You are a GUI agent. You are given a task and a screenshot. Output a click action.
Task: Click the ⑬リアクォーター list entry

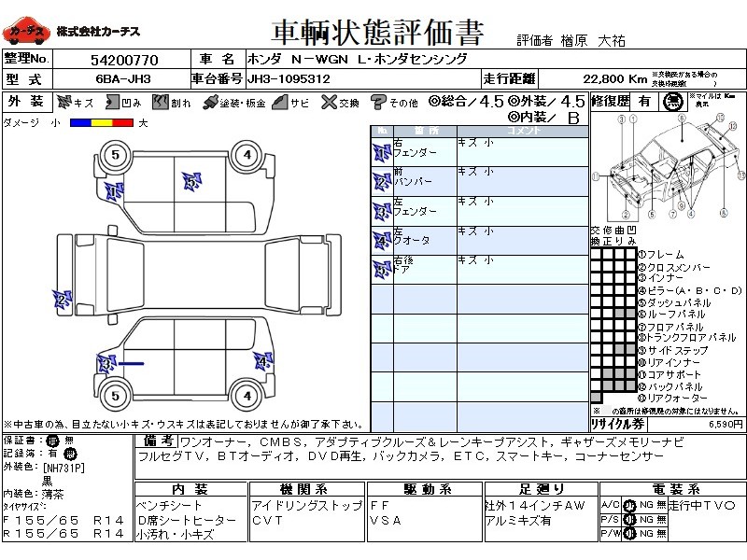click(672, 398)
